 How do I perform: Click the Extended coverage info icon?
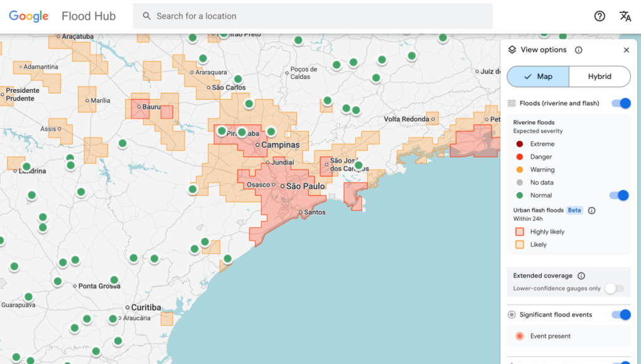[581, 276]
